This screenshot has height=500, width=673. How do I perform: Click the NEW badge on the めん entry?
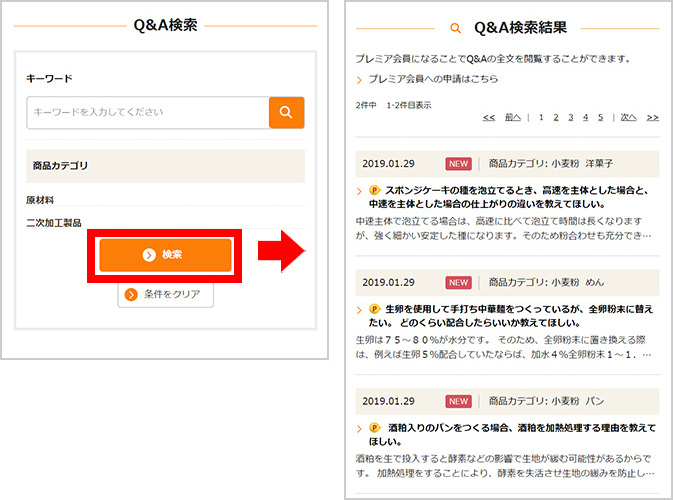tap(458, 282)
